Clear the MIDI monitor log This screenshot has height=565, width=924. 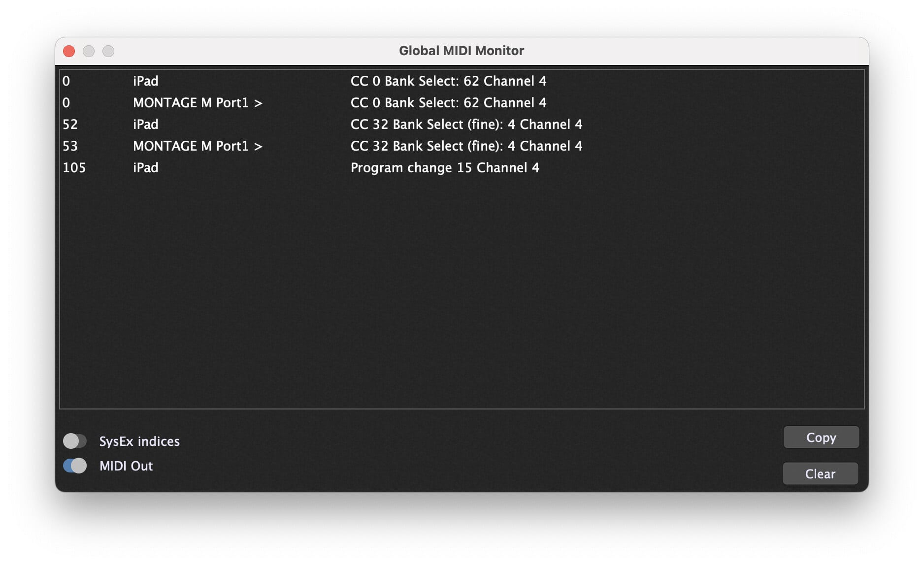(820, 474)
